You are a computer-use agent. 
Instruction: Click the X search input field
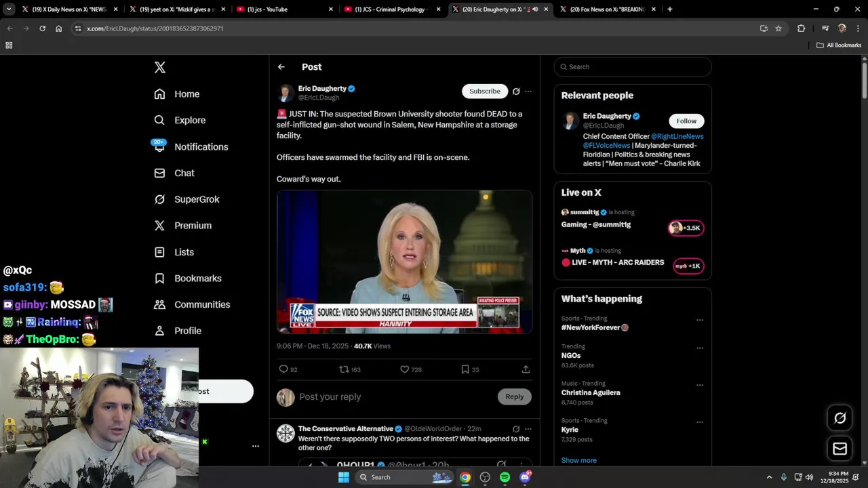[x=633, y=67]
